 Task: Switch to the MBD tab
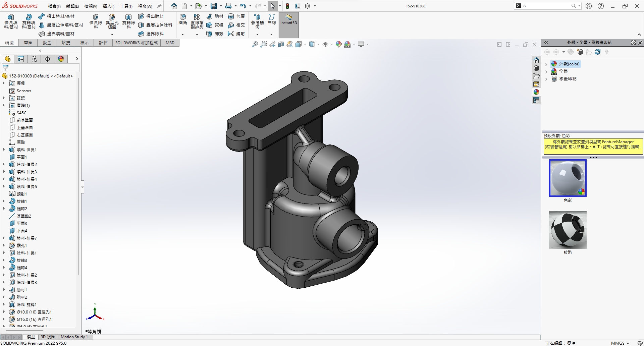[170, 43]
